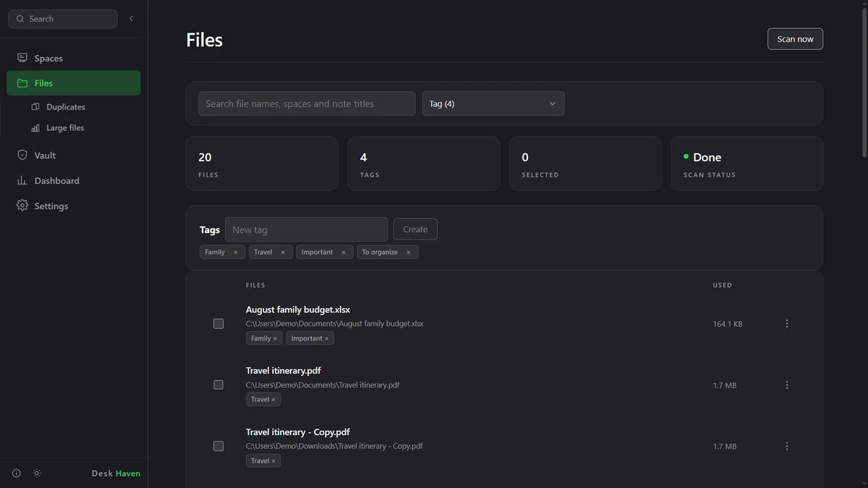
Task: Go to Files in the sidebar
Action: pyautogui.click(x=74, y=83)
